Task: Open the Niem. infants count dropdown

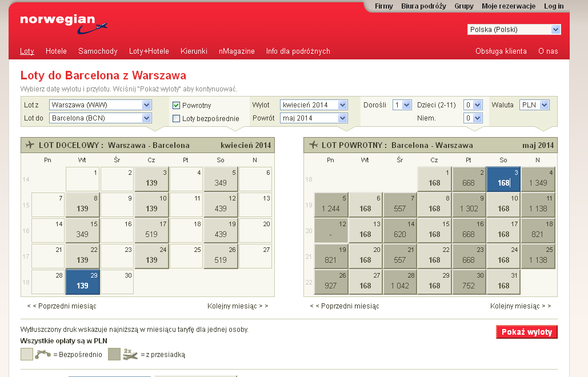Action: pyautogui.click(x=473, y=118)
